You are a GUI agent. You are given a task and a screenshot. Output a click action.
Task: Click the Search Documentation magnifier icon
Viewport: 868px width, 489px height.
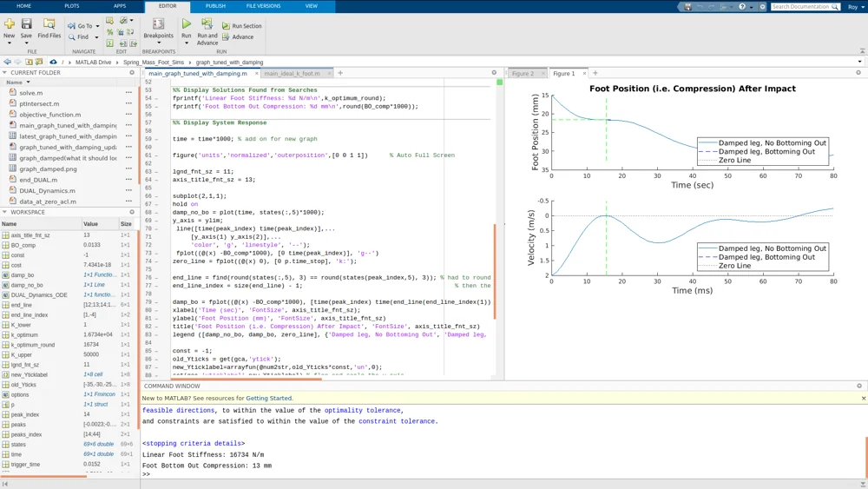pyautogui.click(x=835, y=7)
